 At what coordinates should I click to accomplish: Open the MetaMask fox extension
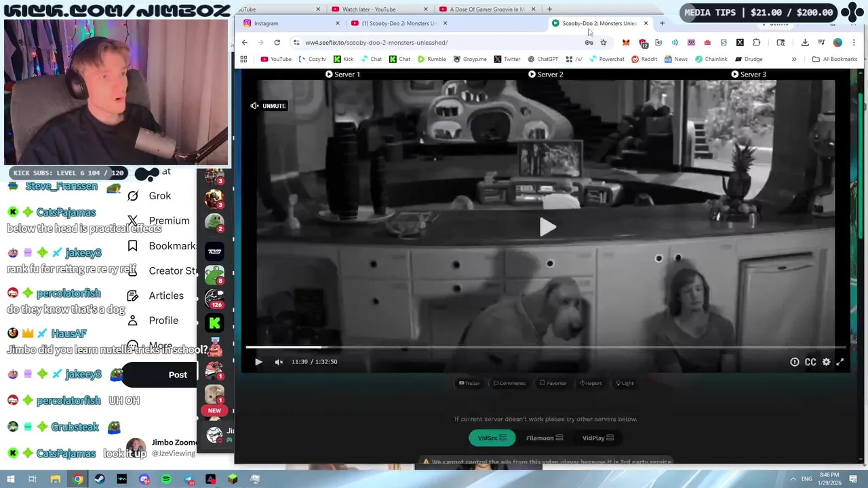(x=625, y=42)
